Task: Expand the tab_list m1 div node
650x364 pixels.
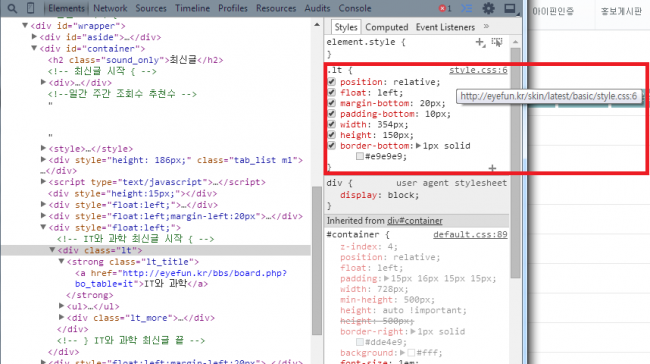Action: tap(43, 159)
